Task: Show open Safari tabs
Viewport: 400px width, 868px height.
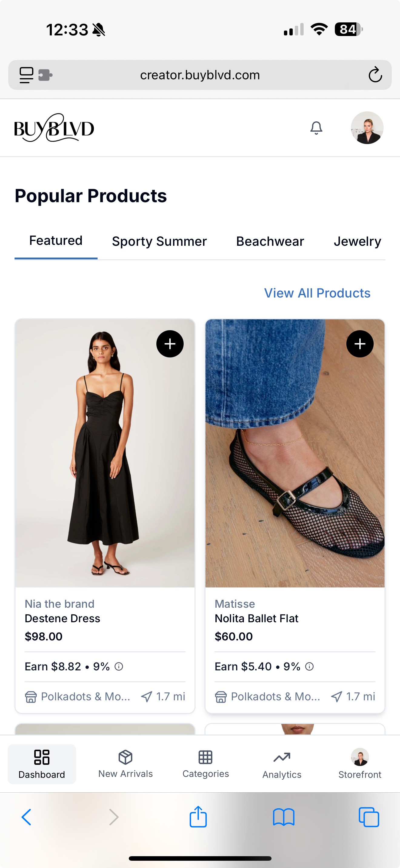Action: 368,817
